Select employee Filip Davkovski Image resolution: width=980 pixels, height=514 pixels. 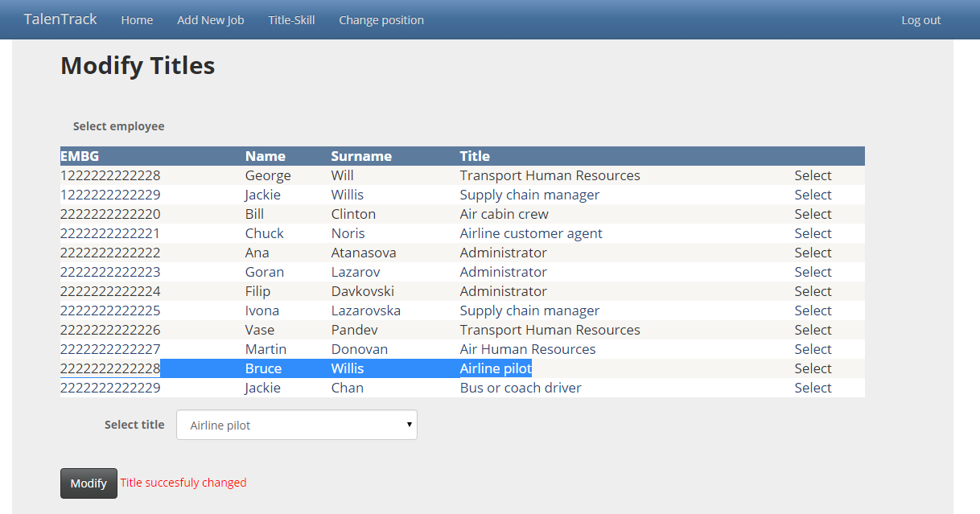[813, 291]
